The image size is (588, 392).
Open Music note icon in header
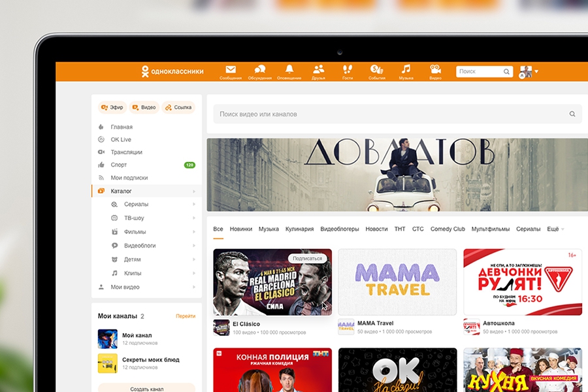406,69
